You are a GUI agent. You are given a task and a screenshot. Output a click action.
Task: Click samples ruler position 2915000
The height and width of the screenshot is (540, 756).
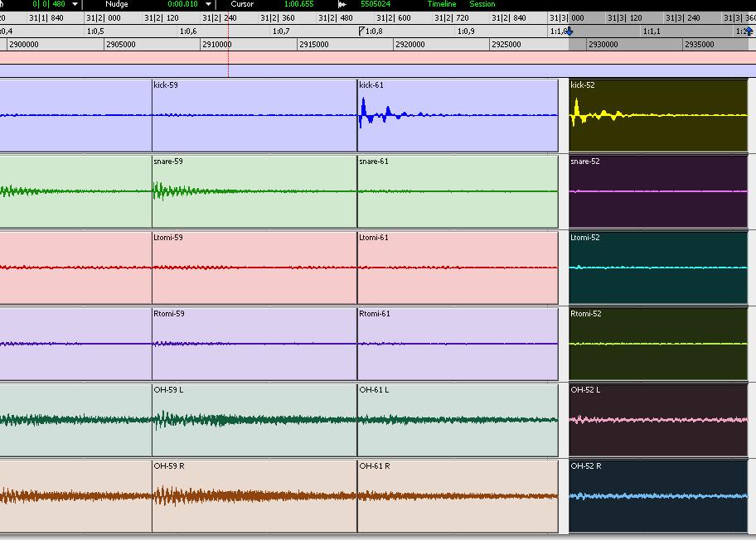[314, 45]
